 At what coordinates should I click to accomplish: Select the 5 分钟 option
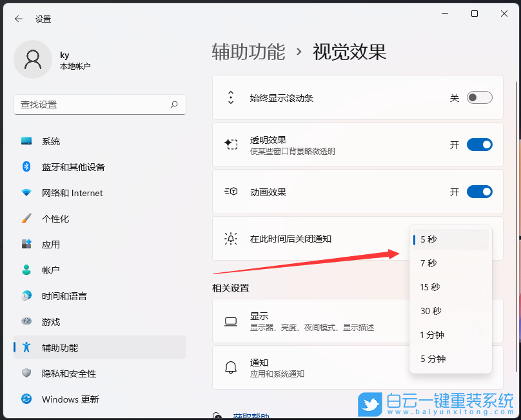point(432,358)
